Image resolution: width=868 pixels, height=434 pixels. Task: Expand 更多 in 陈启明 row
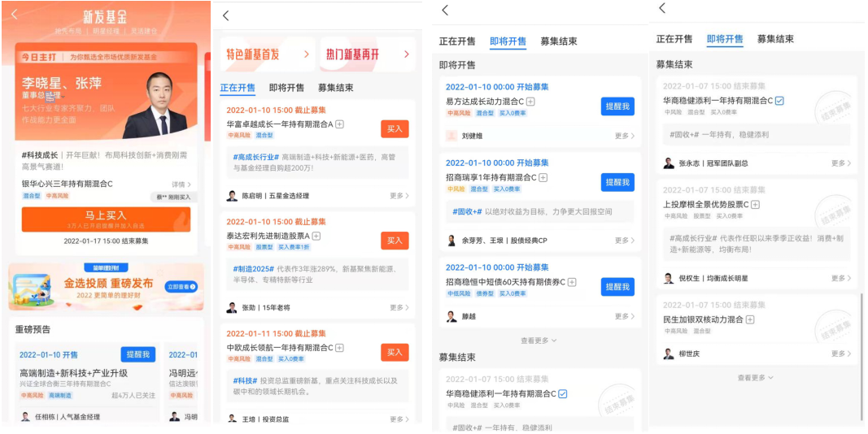click(x=399, y=196)
